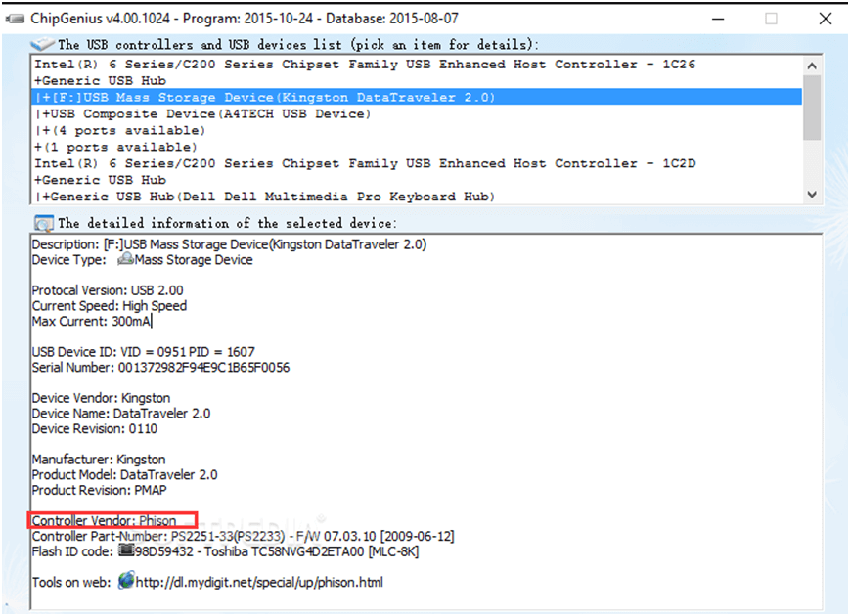Screen dimensions: 850x616
Task: Click the globe icon next to Tools on web
Action: pyautogui.click(x=126, y=581)
